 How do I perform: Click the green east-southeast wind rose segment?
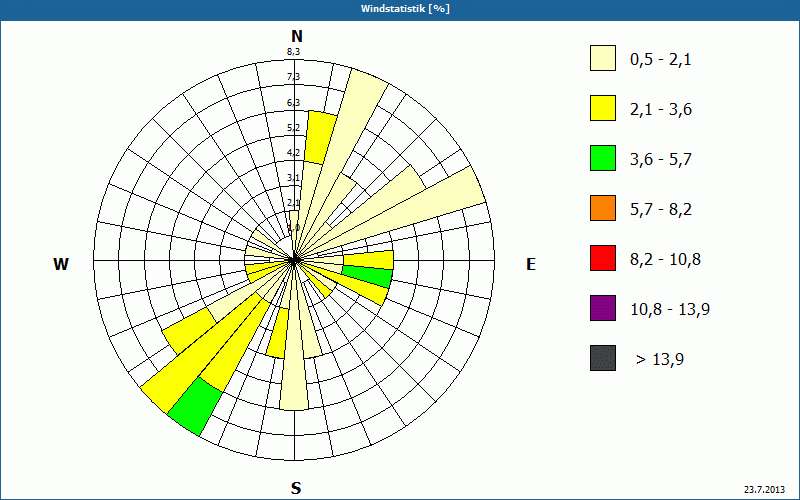[367, 277]
